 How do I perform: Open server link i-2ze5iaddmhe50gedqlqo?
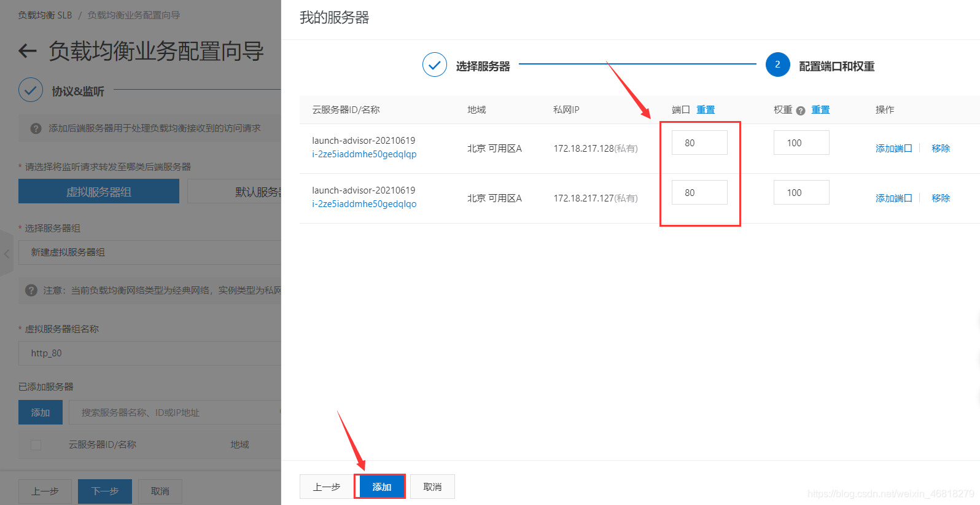(364, 203)
